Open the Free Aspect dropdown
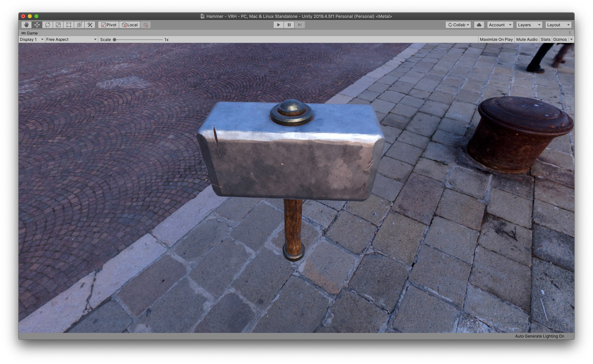The image size is (593, 364). pyautogui.click(x=71, y=39)
